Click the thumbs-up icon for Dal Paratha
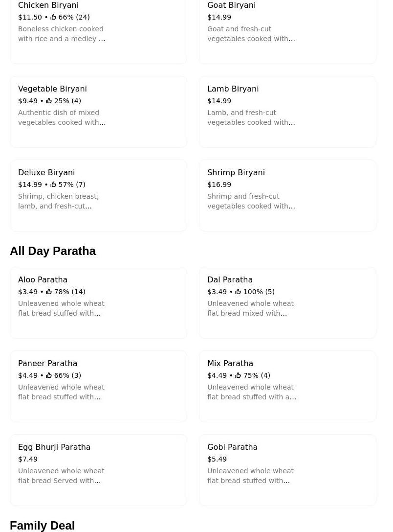 [238, 292]
